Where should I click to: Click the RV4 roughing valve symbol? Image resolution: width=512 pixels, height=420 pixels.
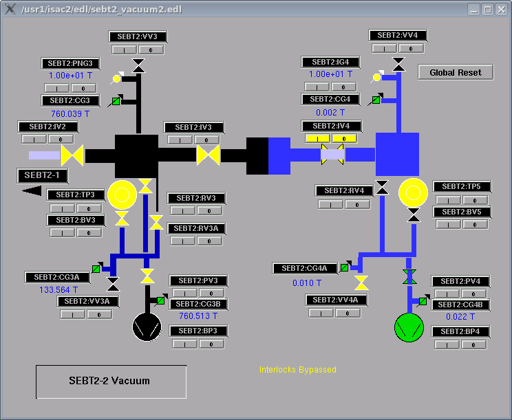point(382,188)
